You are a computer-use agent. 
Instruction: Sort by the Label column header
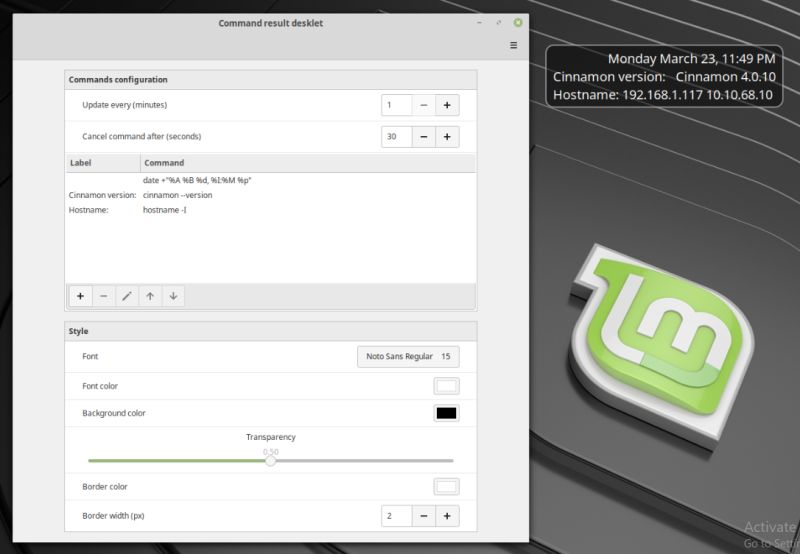tap(103, 163)
